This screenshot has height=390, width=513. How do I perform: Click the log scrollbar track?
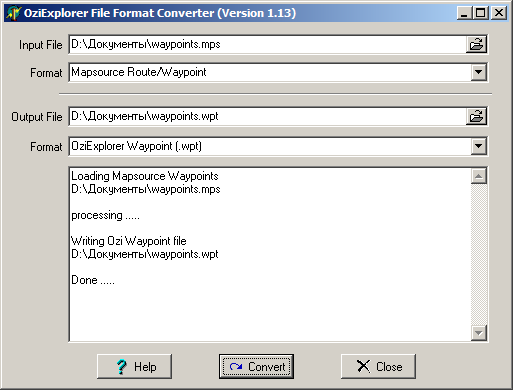[479, 254]
